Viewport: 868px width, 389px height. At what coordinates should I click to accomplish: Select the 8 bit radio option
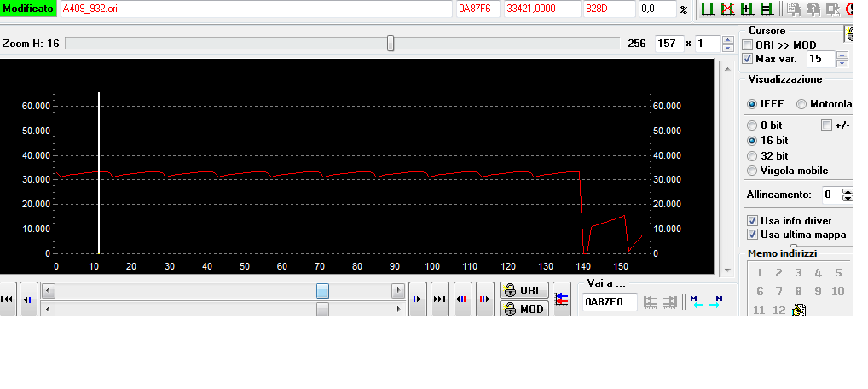[x=752, y=125]
